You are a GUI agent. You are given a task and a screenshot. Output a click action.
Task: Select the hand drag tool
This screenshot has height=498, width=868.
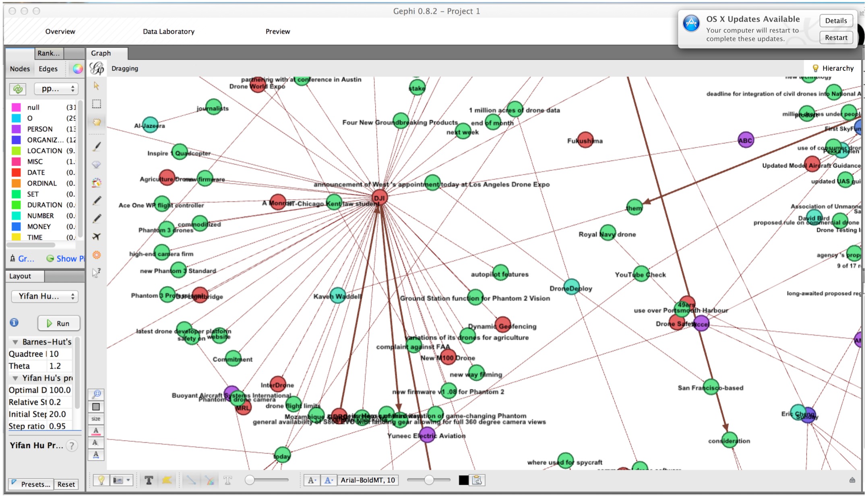click(97, 122)
